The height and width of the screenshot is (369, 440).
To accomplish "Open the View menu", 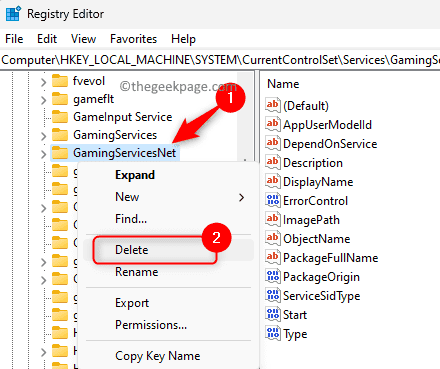I will (x=83, y=39).
